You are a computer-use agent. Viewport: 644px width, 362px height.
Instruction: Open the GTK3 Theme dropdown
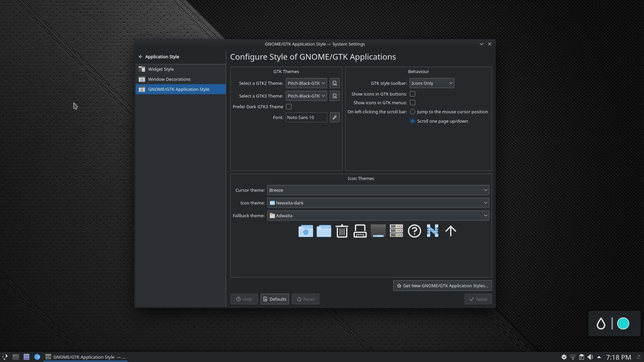[x=306, y=96]
